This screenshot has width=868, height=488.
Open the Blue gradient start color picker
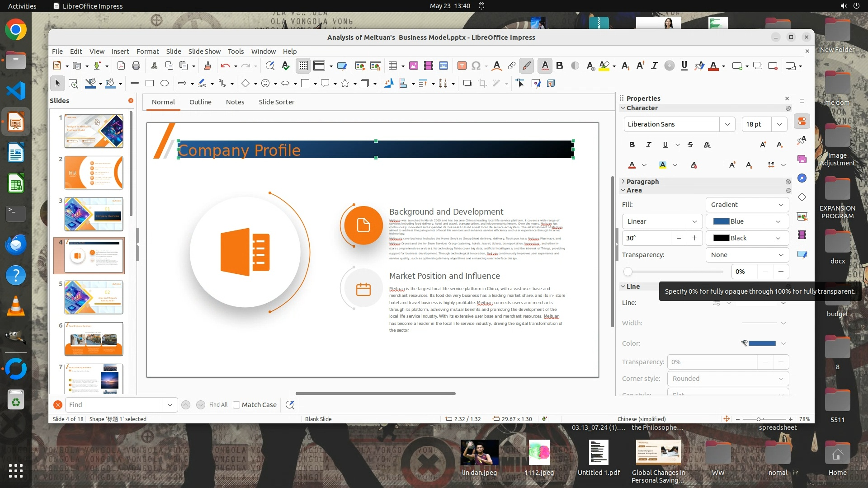[747, 221]
